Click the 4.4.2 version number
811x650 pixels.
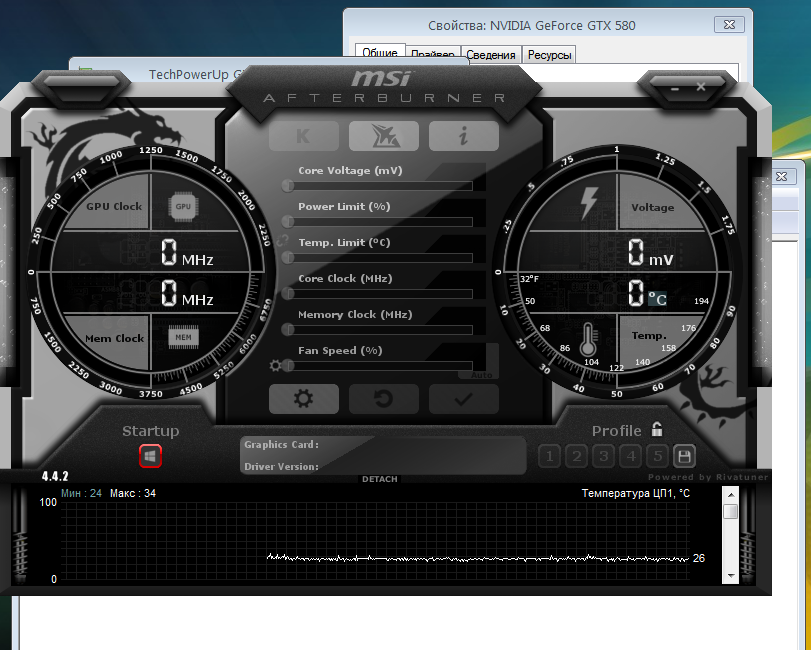(55, 476)
